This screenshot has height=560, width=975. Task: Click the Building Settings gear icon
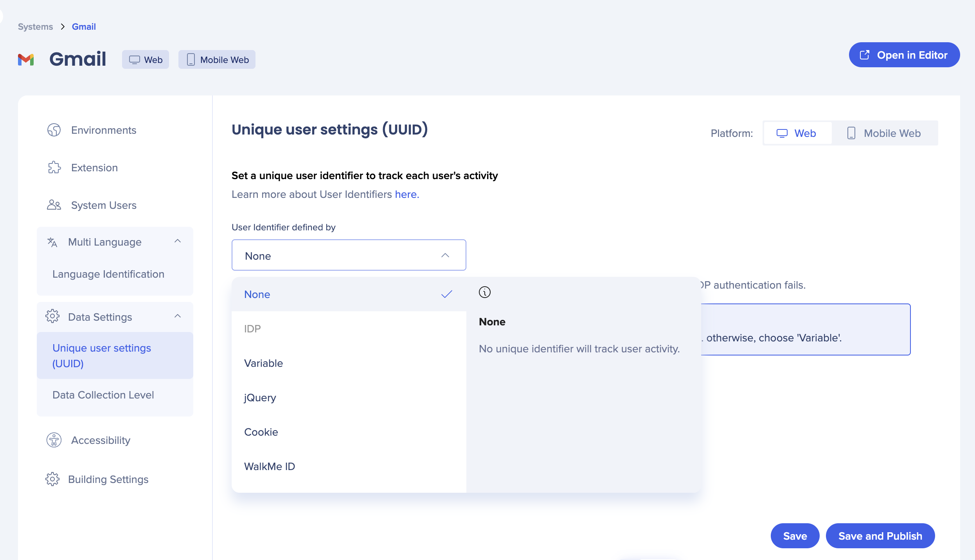click(52, 479)
